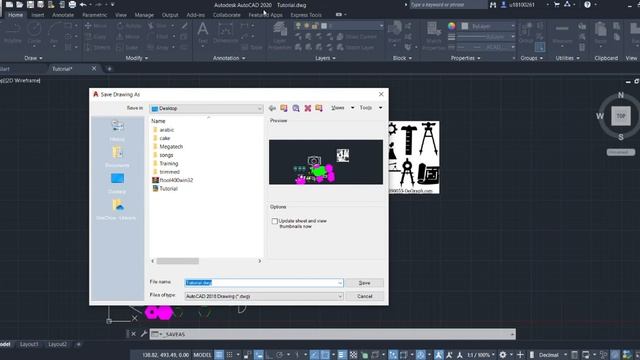Toggle annotation visibility icon in status bar
The image size is (640, 360).
tap(439, 355)
